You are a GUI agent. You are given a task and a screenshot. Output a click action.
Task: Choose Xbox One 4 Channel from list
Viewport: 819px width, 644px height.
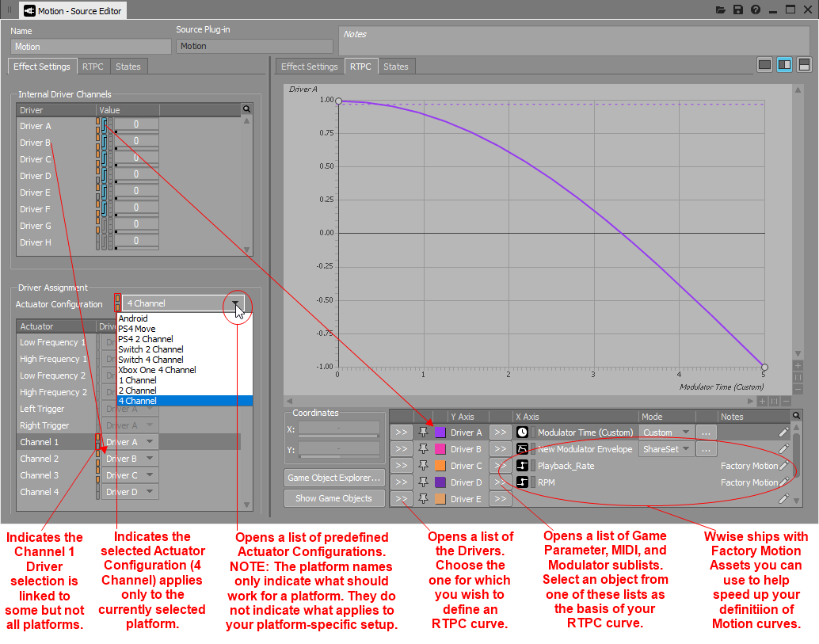coord(157,370)
